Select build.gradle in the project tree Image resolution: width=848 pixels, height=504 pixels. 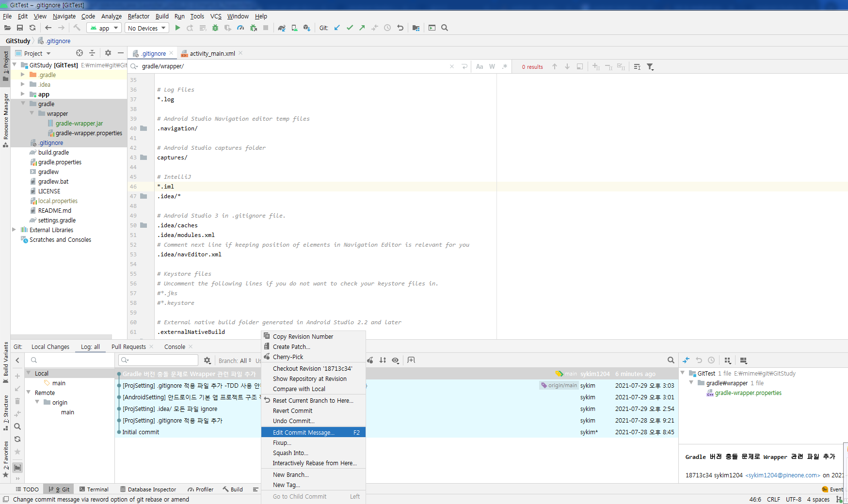click(x=53, y=152)
